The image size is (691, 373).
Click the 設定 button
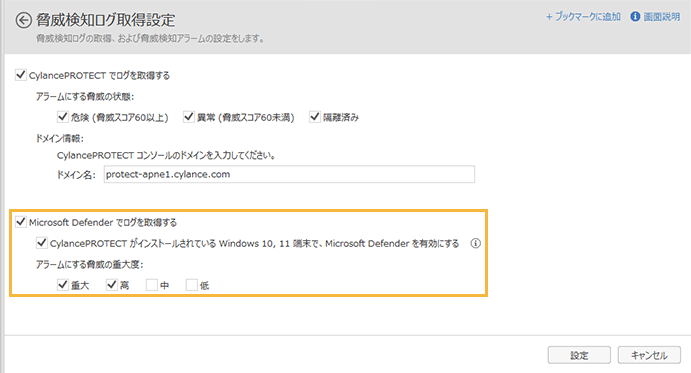coord(579,355)
